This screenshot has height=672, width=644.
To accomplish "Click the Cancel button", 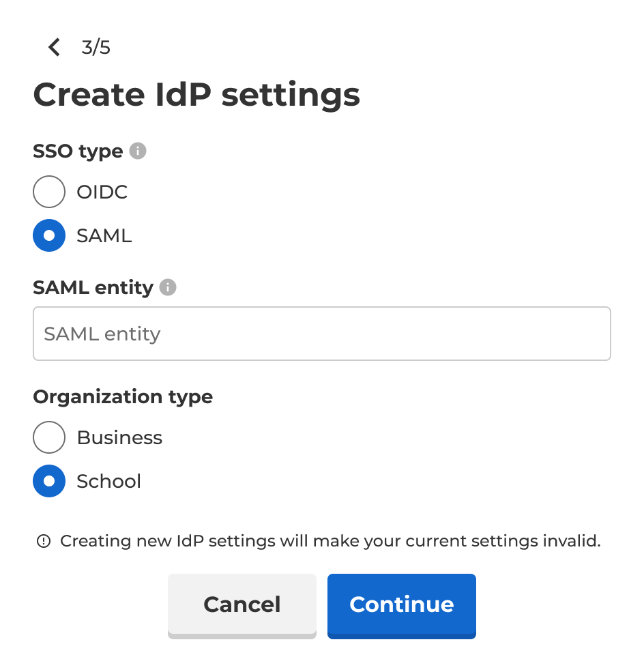I will 242,605.
